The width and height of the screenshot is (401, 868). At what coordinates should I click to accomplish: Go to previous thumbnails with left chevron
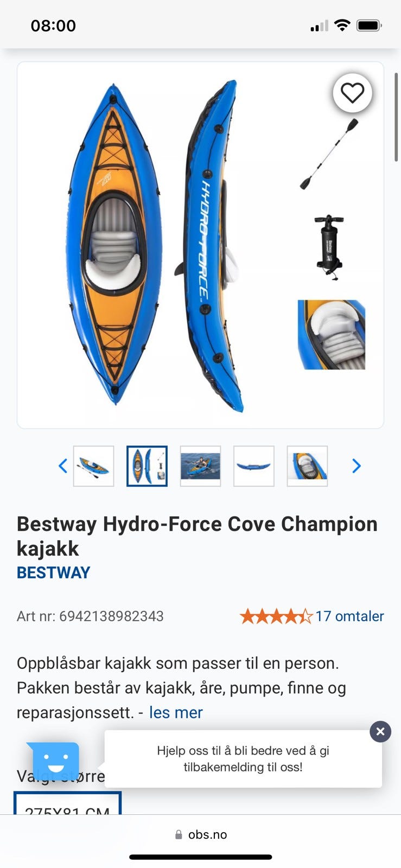[63, 465]
